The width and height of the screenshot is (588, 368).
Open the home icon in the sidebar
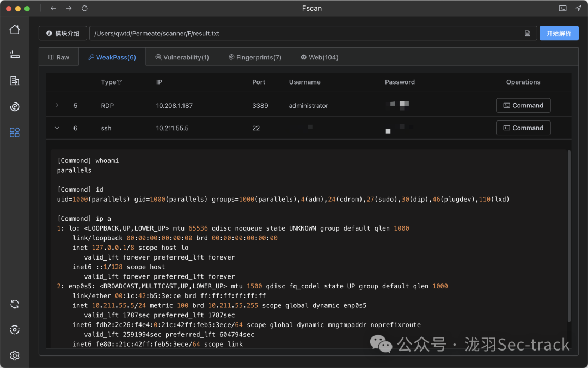point(15,29)
